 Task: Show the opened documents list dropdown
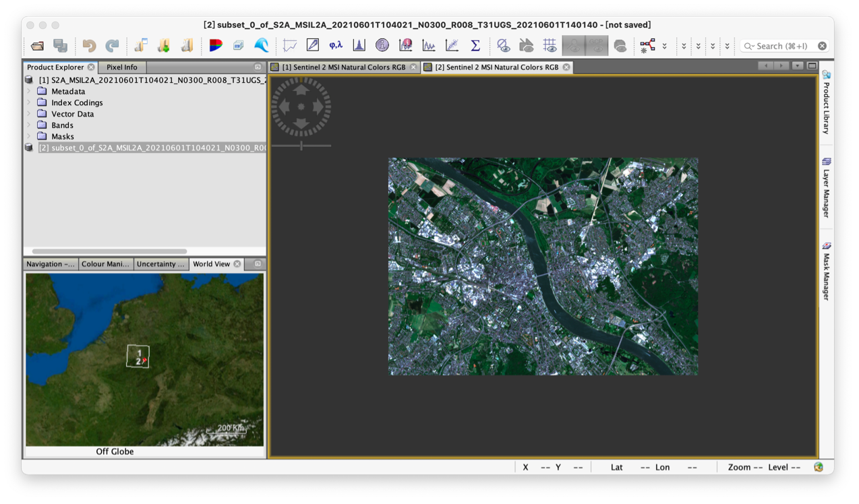[798, 66]
